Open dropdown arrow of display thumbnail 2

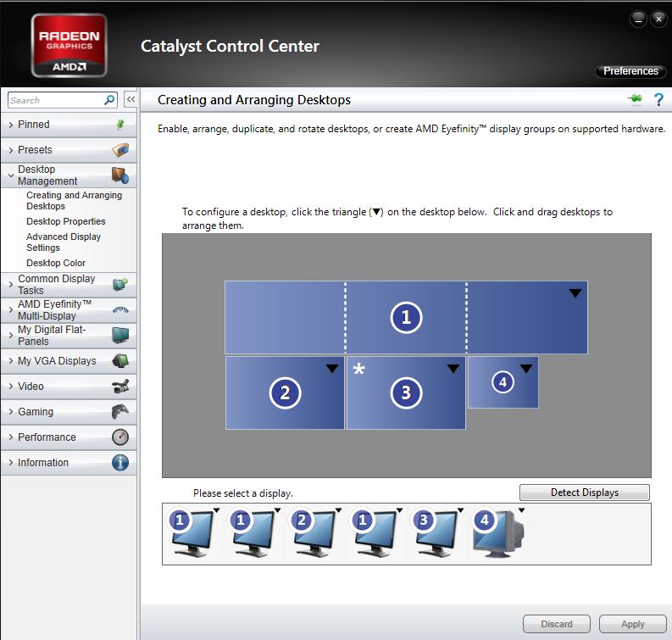[339, 510]
